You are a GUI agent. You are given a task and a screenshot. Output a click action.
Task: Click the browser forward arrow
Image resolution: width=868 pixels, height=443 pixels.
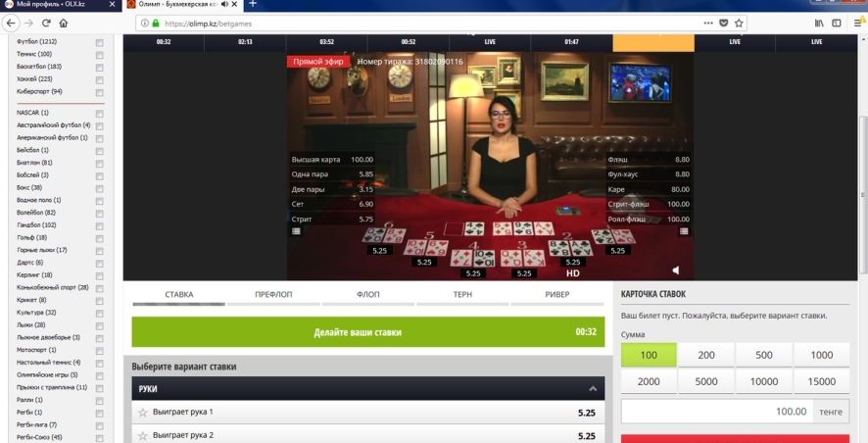28,24
